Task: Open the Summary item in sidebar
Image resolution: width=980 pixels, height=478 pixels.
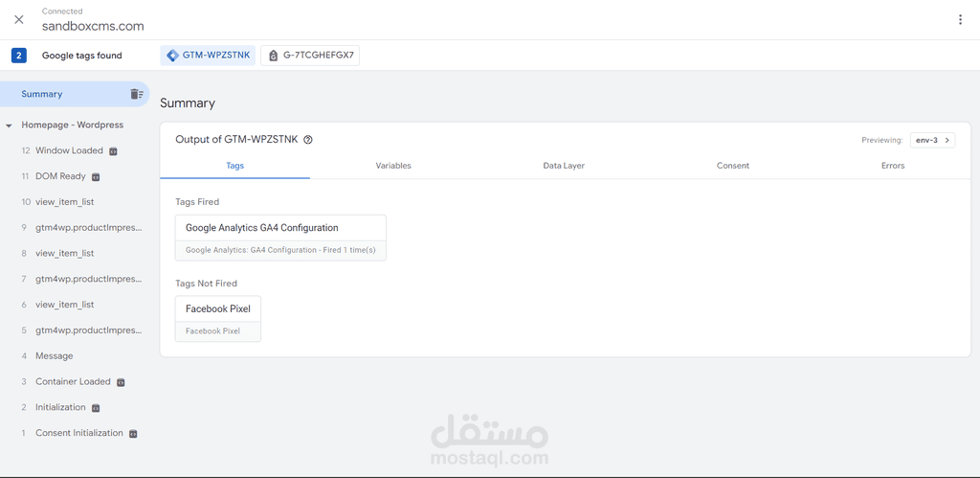Action: (75, 94)
